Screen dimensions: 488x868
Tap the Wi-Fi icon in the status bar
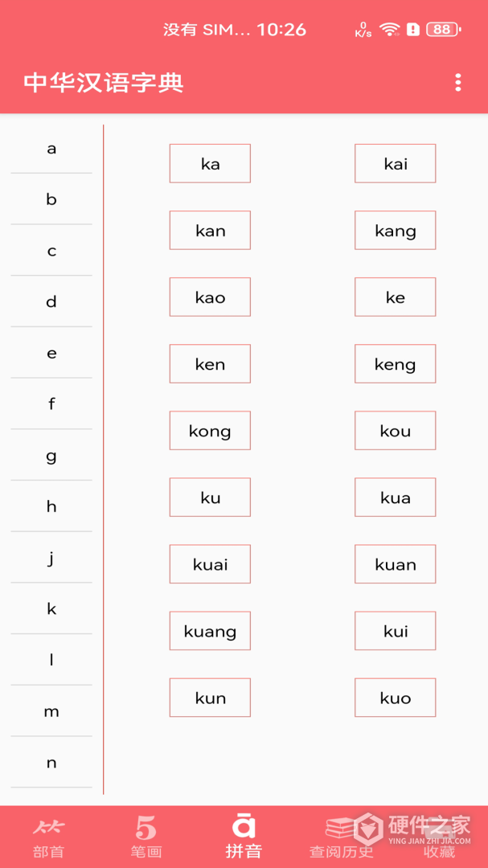[392, 29]
